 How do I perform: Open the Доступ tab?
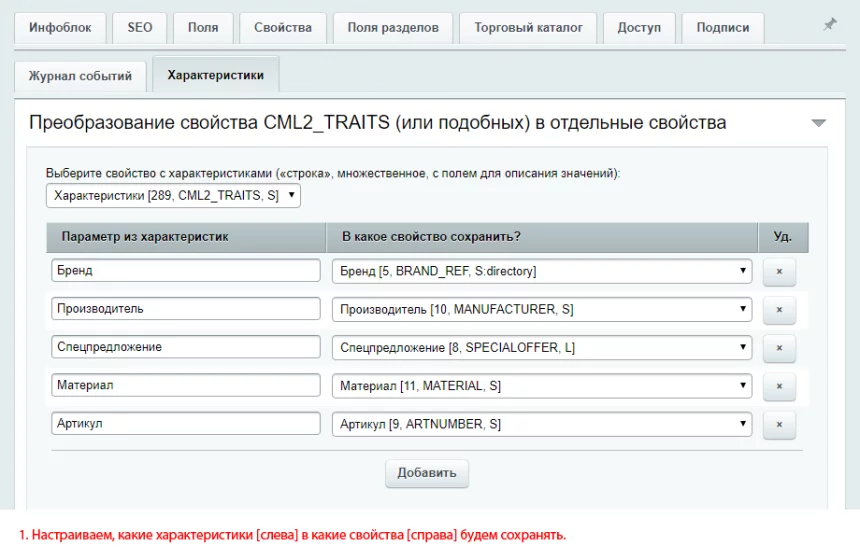(x=639, y=28)
